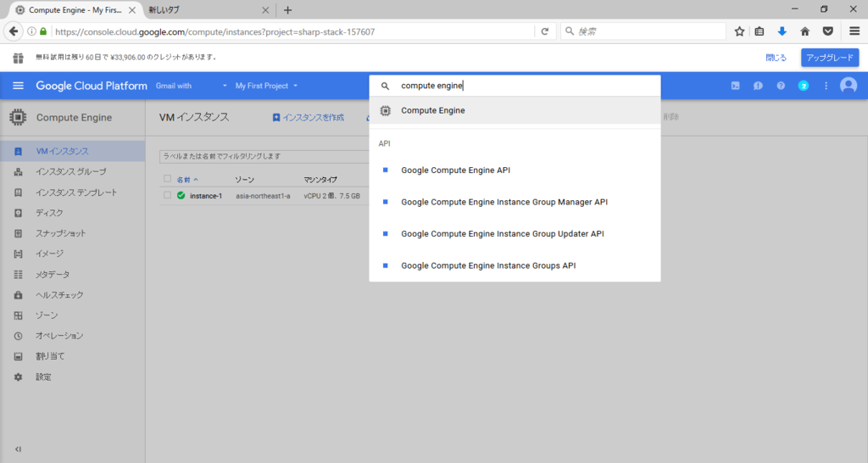868x463 pixels.
Task: Click asia-northeast1-a zone cell
Action: [x=263, y=196]
